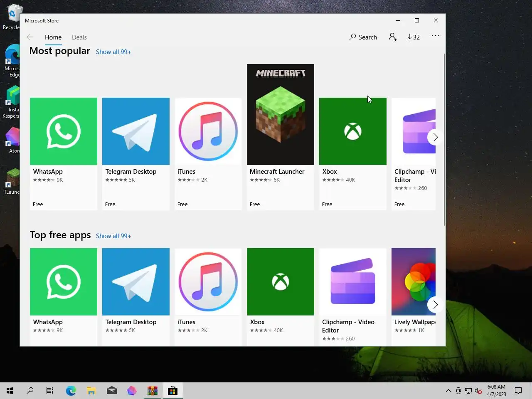Maximize the Microsoft Store window
Image resolution: width=532 pixels, height=399 pixels.
(x=417, y=20)
